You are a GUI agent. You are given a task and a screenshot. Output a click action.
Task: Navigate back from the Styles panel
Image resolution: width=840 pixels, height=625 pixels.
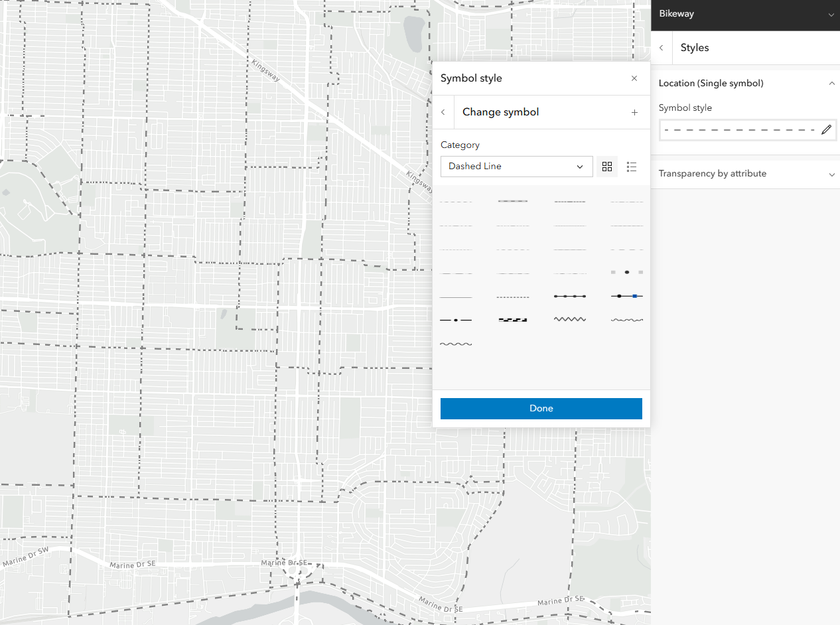[662, 48]
